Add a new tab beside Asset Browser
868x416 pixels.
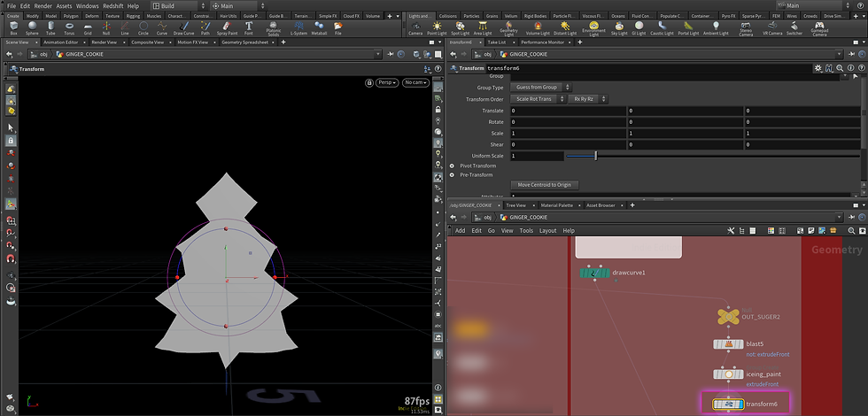[x=632, y=205]
